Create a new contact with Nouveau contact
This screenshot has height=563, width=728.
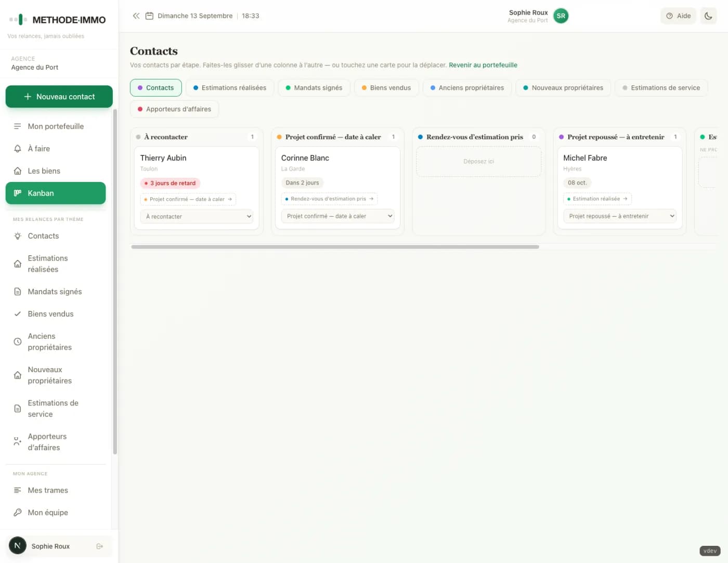pyautogui.click(x=59, y=97)
